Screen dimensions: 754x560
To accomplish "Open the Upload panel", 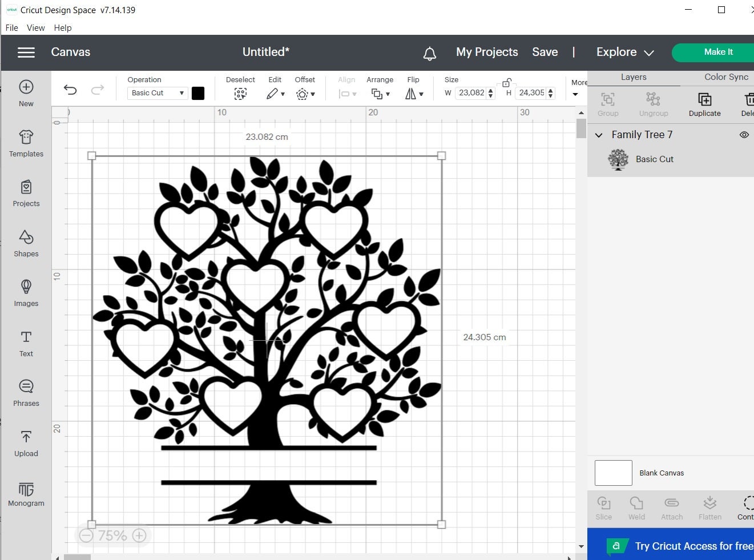I will pyautogui.click(x=26, y=444).
